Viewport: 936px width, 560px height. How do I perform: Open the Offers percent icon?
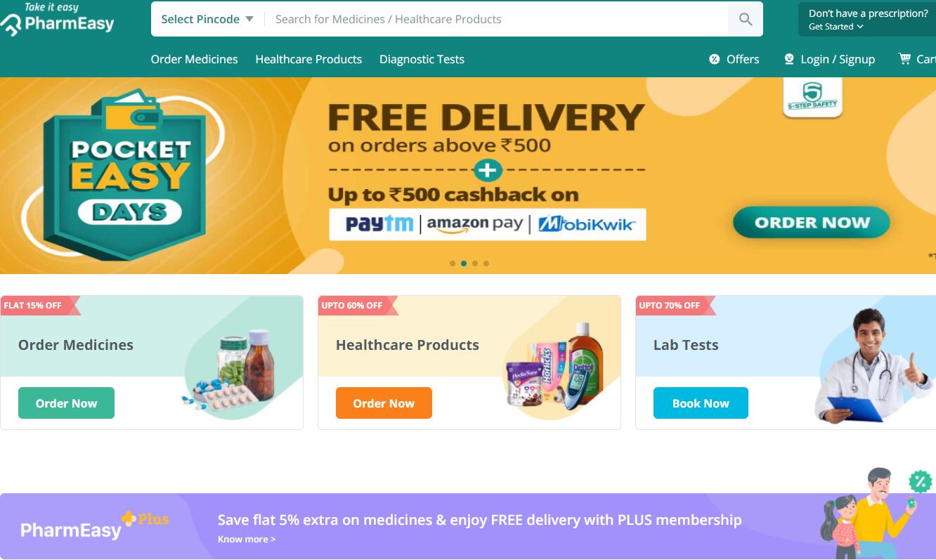click(x=715, y=59)
